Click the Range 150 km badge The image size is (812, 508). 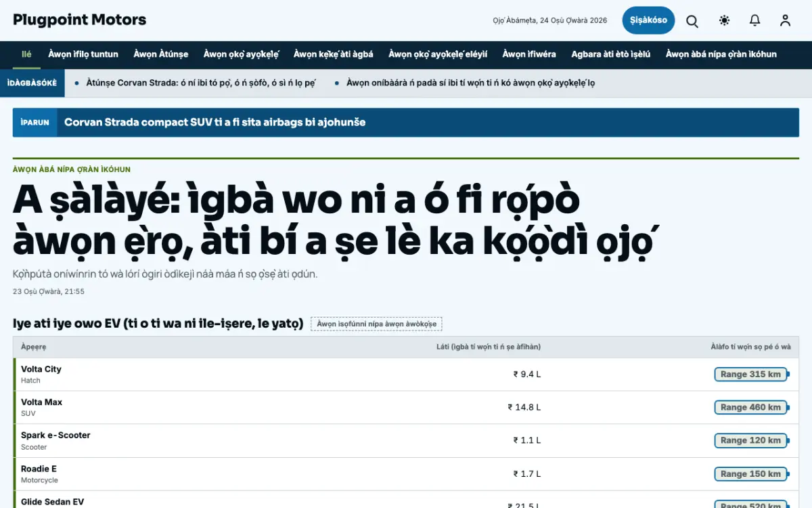pyautogui.click(x=751, y=474)
